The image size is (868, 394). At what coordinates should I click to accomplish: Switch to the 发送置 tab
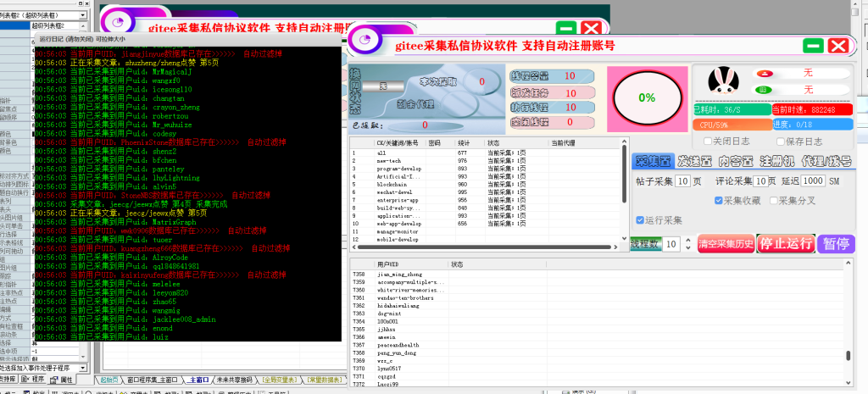pyautogui.click(x=693, y=161)
